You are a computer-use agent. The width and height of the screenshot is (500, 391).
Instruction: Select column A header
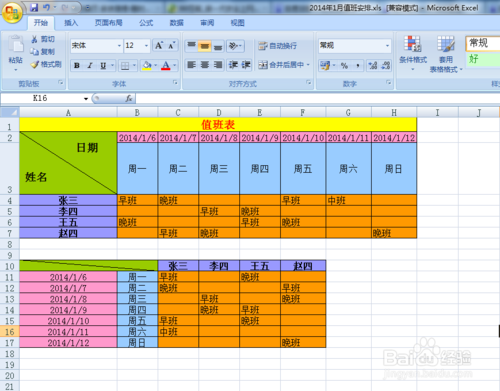pyautogui.click(x=68, y=113)
